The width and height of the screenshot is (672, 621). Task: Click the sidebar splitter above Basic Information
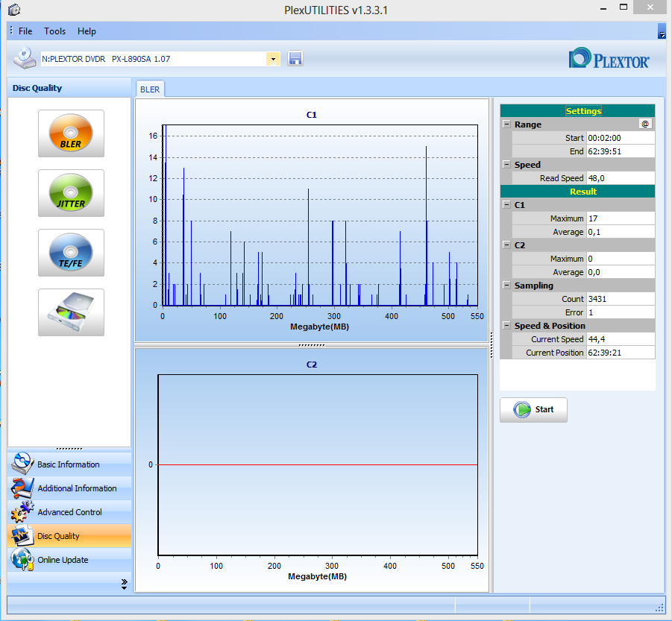tap(69, 449)
